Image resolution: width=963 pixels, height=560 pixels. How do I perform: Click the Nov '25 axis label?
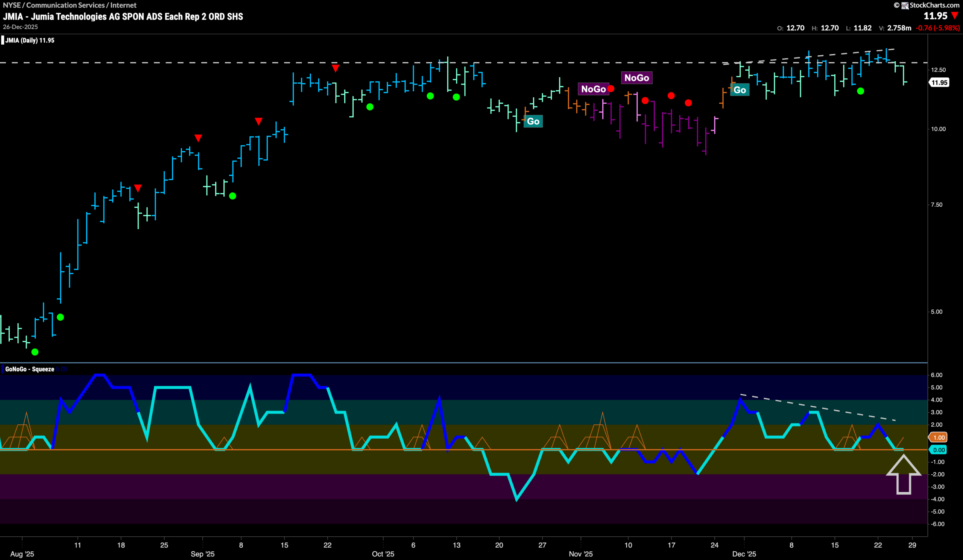point(581,554)
